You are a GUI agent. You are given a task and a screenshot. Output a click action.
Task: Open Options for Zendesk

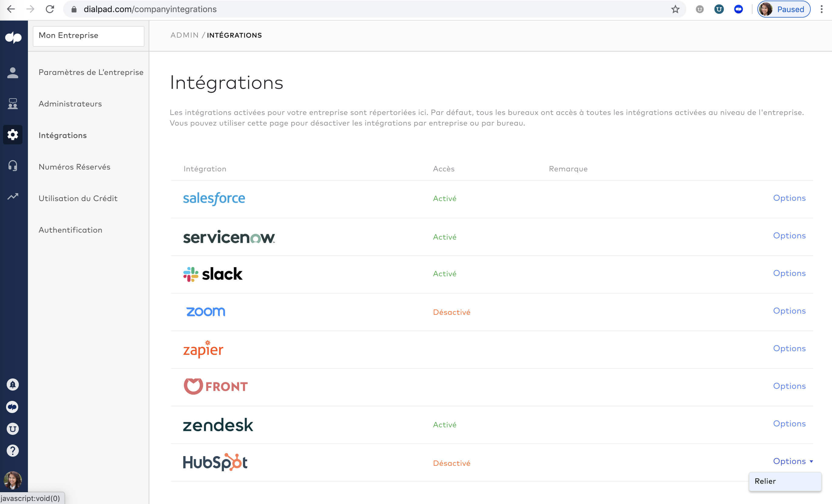(x=789, y=423)
